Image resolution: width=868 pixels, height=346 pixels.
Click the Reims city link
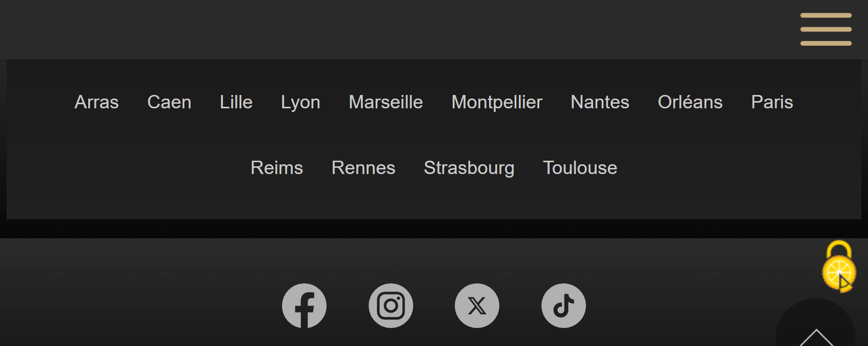tap(276, 168)
